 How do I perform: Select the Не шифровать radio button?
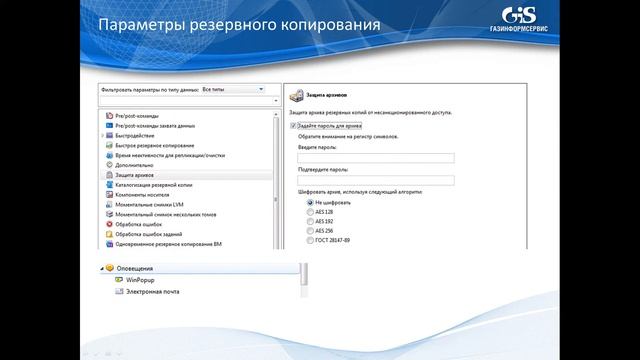pyautogui.click(x=310, y=202)
